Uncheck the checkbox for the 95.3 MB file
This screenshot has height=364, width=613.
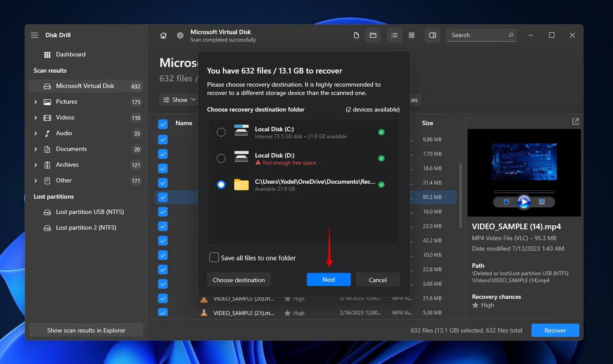pos(163,197)
